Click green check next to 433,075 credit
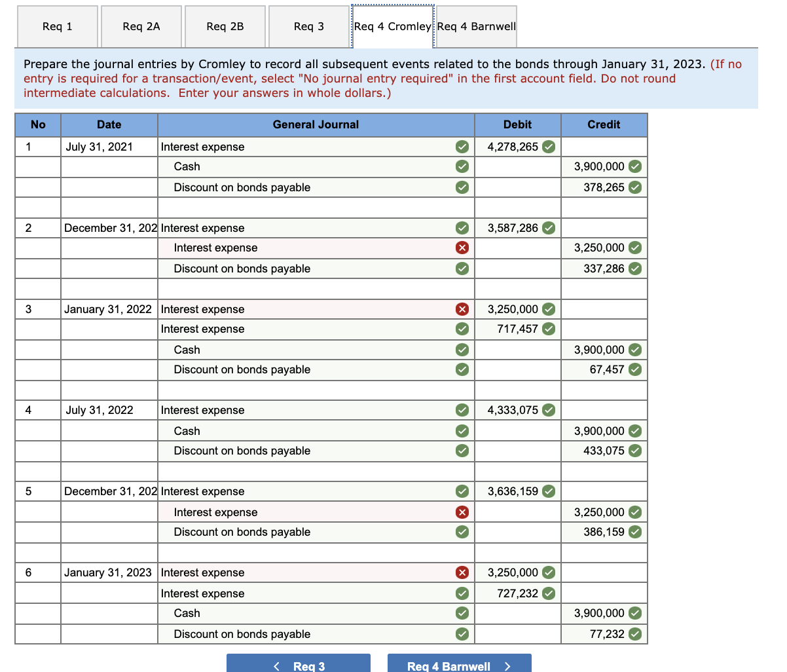This screenshot has width=787, height=672. pos(635,451)
